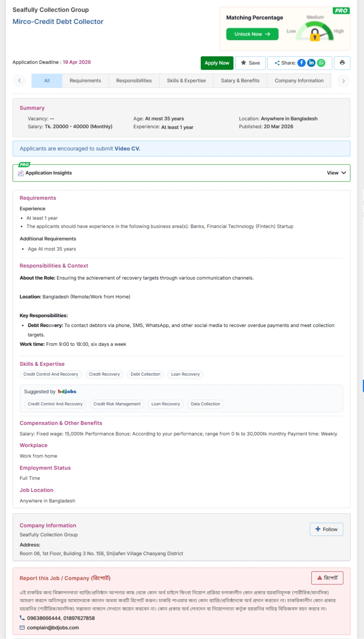The width and height of the screenshot is (364, 639).
Task: Follow Sealfully Collection Group company
Action: coord(326,529)
